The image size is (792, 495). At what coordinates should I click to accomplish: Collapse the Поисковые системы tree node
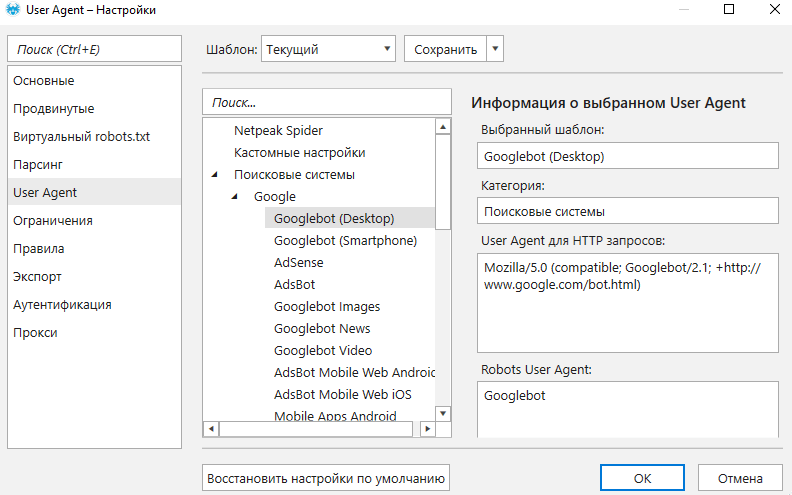215,174
